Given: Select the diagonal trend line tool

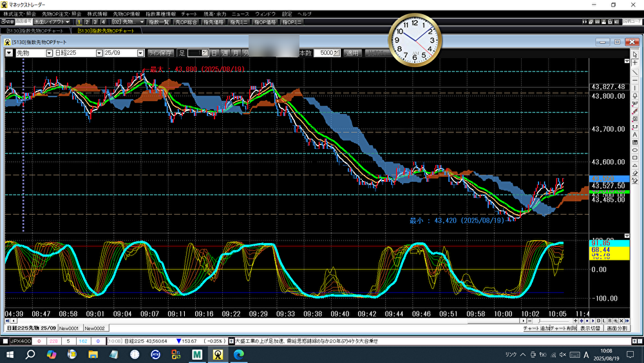Looking at the screenshot, I should click(635, 72).
